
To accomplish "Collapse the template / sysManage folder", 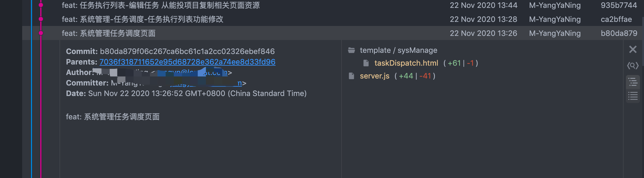I will 398,50.
